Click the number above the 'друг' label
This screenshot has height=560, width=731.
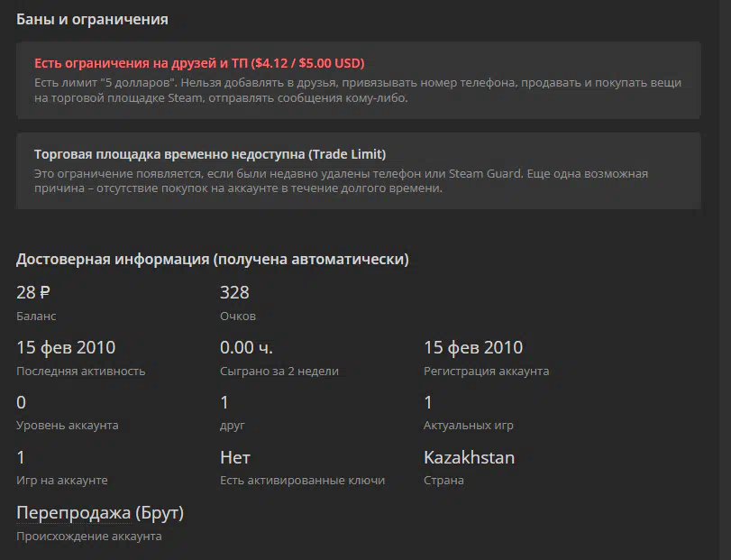tap(224, 402)
